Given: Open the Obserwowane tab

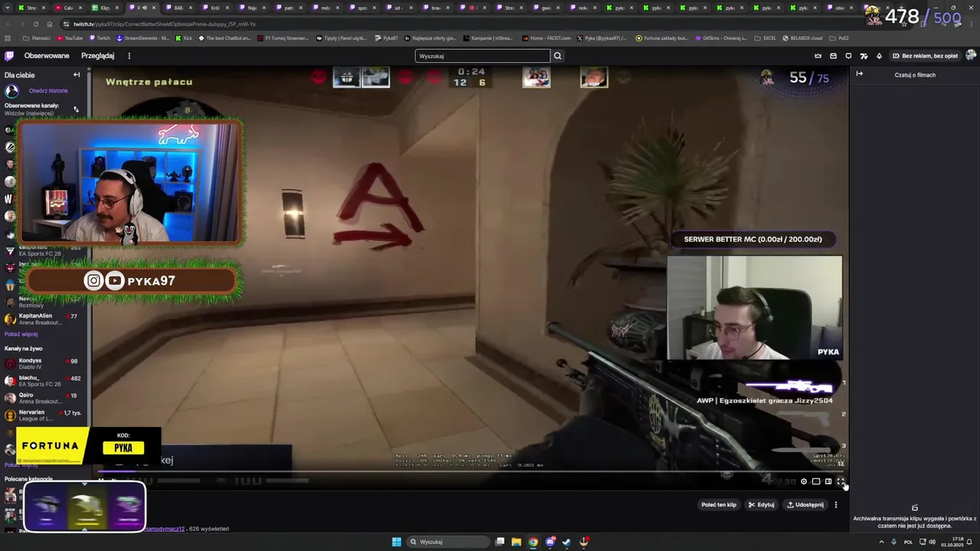Looking at the screenshot, I should tap(47, 56).
